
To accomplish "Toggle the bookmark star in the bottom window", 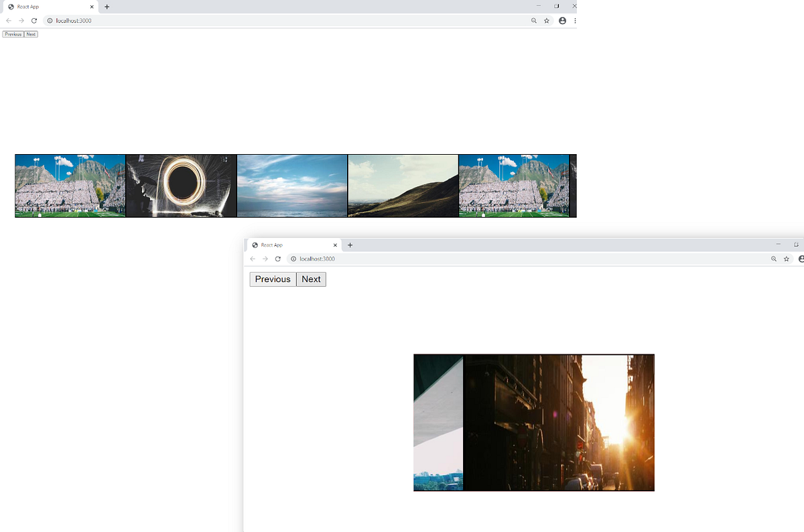I will click(786, 259).
